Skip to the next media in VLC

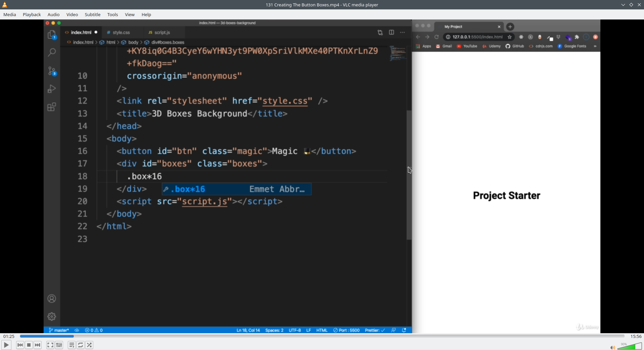click(38, 345)
